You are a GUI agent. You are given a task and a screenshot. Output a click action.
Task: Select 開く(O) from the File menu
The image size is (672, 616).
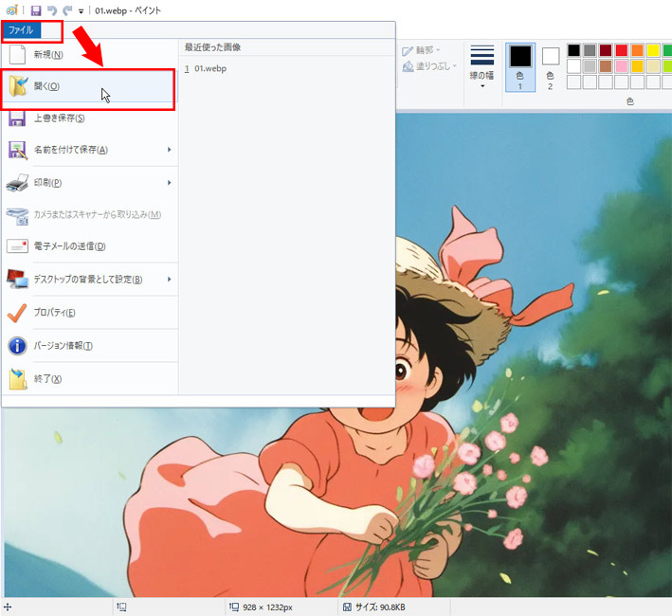tap(89, 86)
